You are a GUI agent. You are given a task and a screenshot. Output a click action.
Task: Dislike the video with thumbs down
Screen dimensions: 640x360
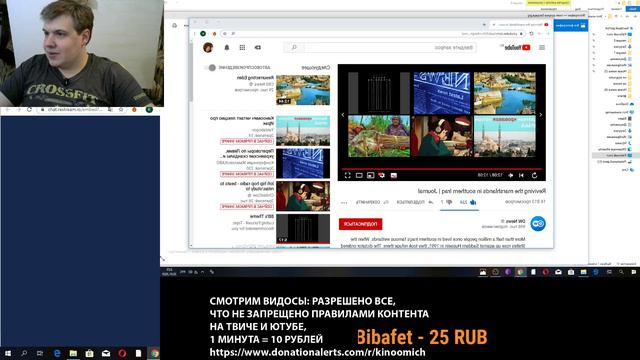coord(449,202)
